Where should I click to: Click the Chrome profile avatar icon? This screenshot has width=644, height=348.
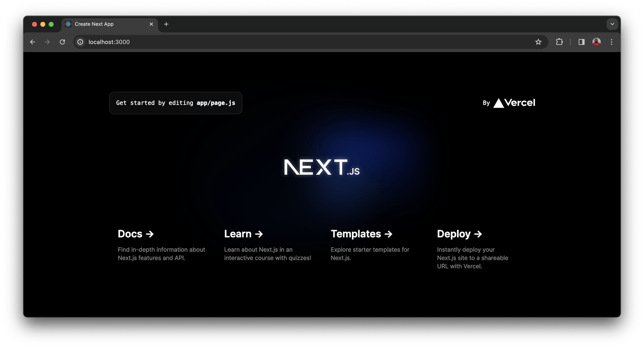(x=597, y=42)
